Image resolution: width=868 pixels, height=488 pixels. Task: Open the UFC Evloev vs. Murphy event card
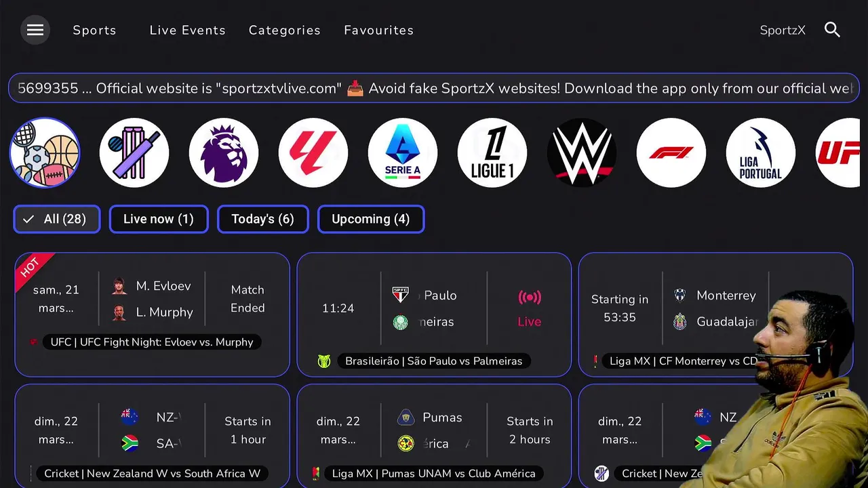coord(152,314)
